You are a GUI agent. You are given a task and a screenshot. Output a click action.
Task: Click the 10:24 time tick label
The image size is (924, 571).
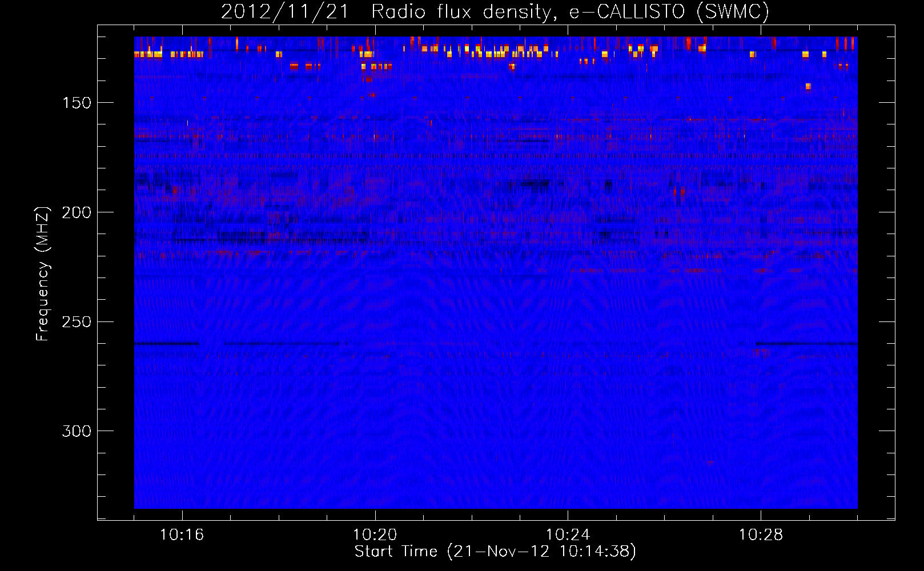(x=568, y=535)
